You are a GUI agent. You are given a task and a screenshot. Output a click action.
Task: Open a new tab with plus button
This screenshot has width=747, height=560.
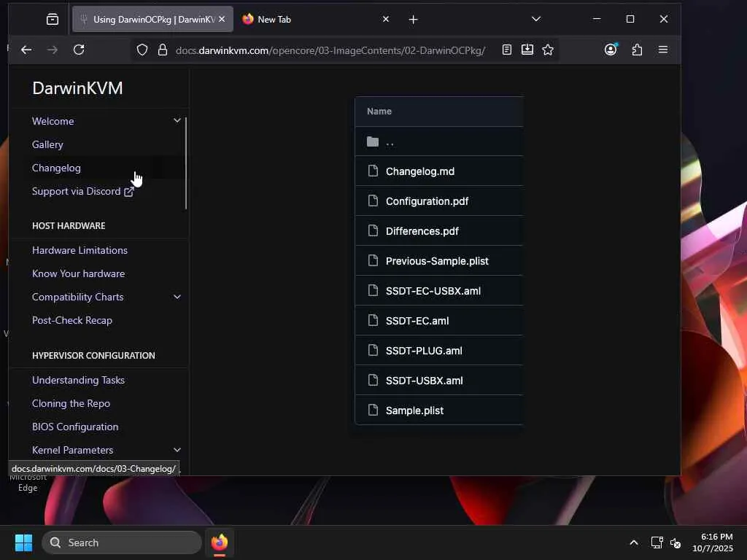point(413,19)
